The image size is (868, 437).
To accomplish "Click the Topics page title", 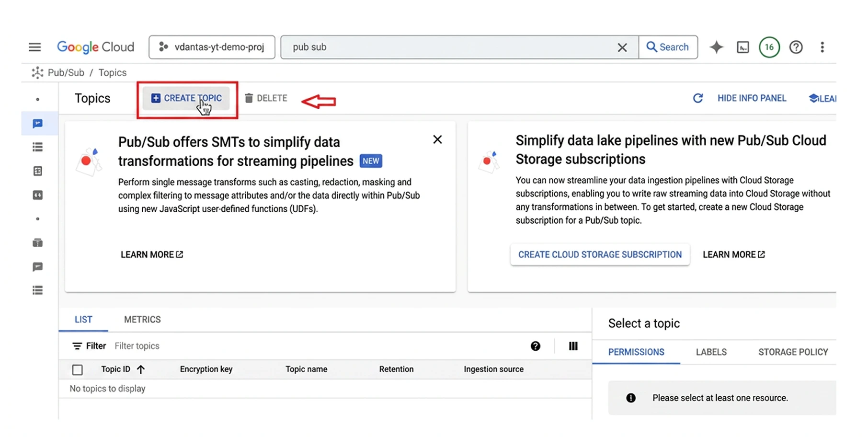I will [x=92, y=98].
